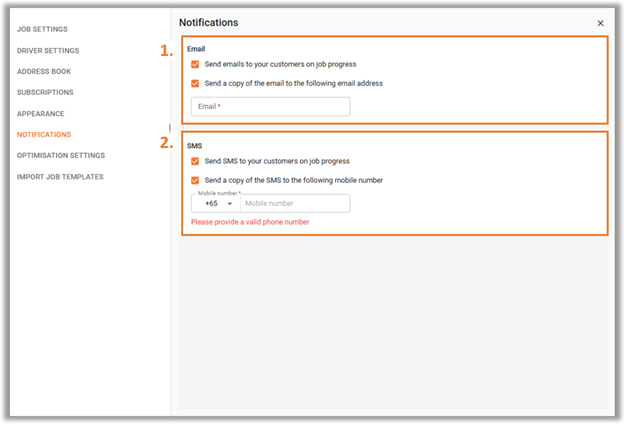Open the Job Settings section

(42, 29)
